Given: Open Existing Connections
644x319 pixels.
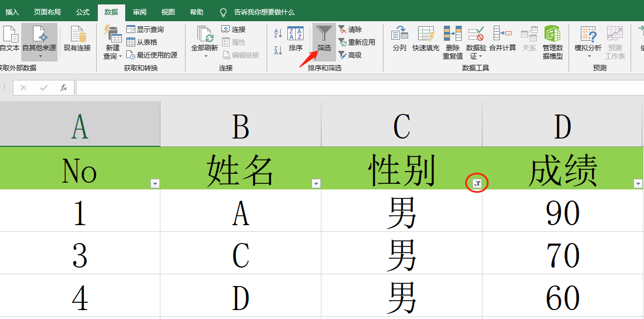Looking at the screenshot, I should click(77, 39).
